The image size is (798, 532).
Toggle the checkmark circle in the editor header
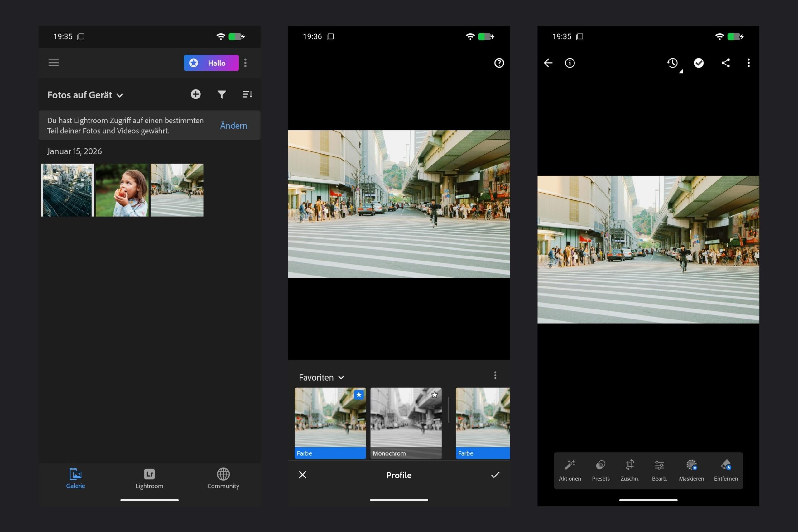coord(699,63)
